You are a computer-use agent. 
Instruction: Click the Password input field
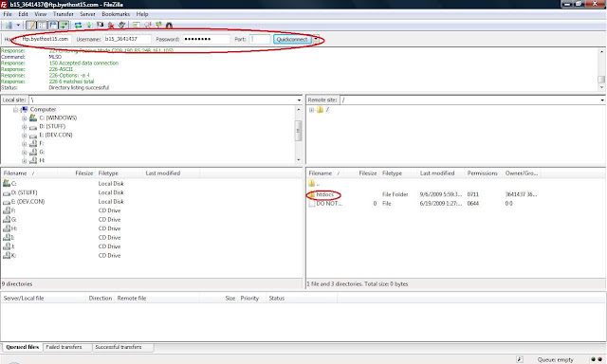click(207, 39)
